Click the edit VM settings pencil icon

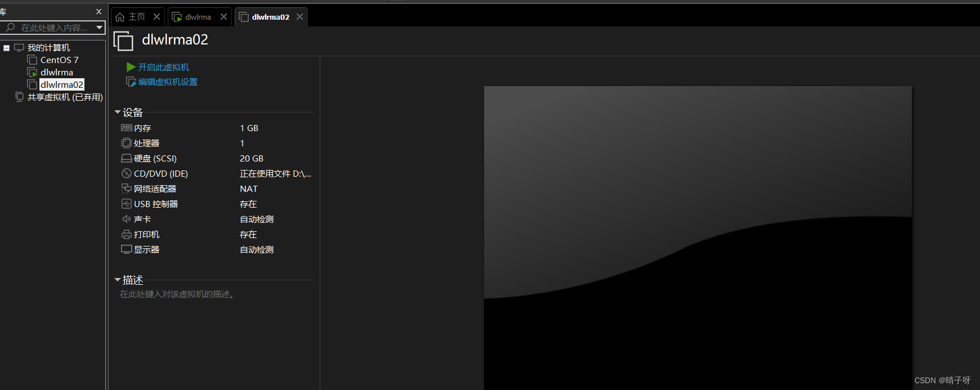point(131,82)
